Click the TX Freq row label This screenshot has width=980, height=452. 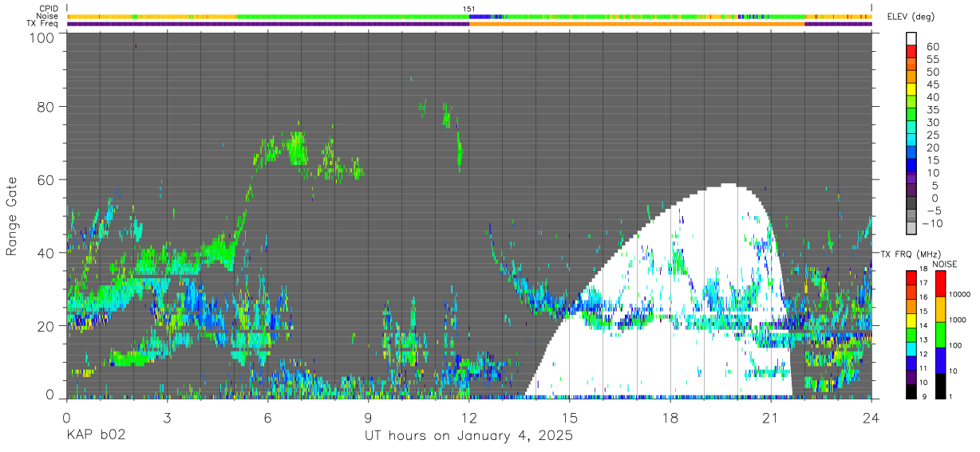click(43, 23)
